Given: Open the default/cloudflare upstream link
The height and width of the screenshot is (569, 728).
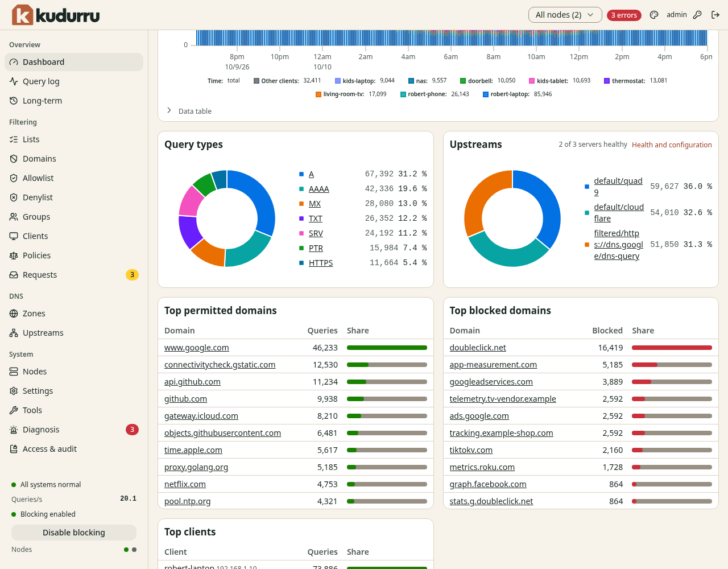Looking at the screenshot, I should (619, 213).
